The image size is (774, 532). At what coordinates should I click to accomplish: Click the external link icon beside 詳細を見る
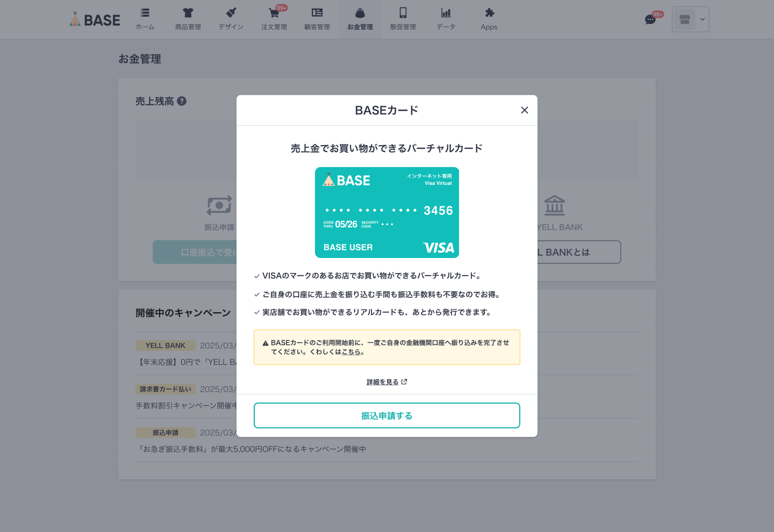tap(404, 382)
